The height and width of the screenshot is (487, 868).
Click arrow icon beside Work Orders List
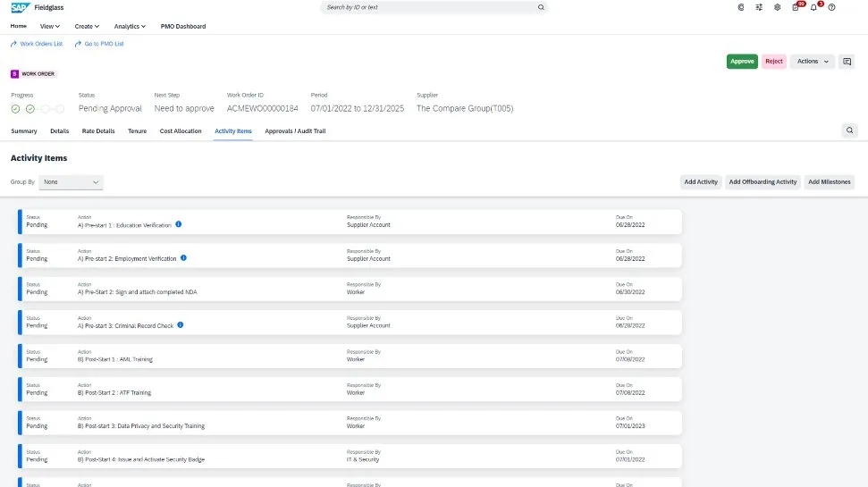(x=13, y=44)
